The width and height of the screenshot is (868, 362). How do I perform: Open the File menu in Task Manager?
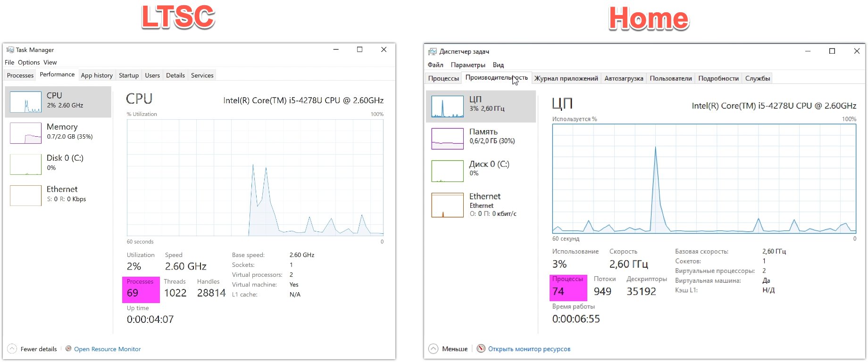pos(9,62)
